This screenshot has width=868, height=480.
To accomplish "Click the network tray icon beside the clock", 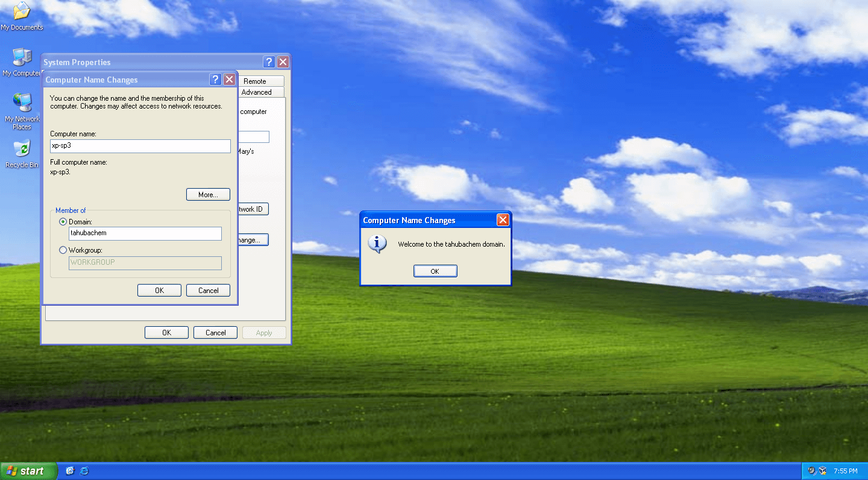I will [823, 471].
